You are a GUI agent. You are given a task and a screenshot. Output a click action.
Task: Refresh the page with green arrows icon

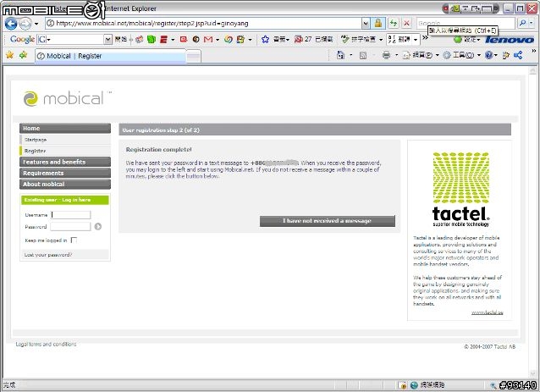pyautogui.click(x=394, y=24)
